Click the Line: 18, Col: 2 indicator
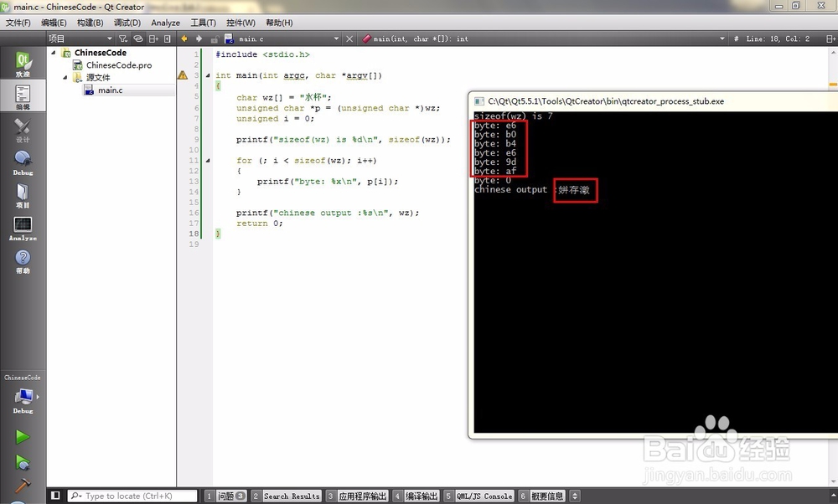Image resolution: width=838 pixels, height=504 pixels. point(778,39)
